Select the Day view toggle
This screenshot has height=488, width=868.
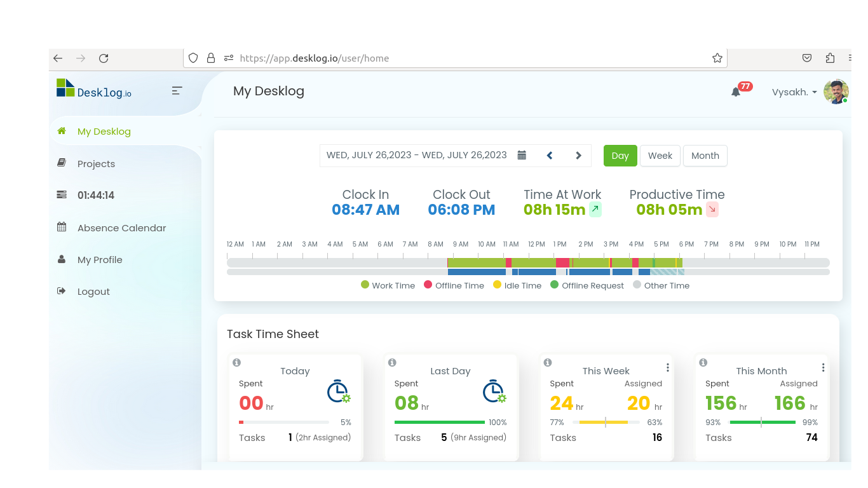(x=620, y=155)
